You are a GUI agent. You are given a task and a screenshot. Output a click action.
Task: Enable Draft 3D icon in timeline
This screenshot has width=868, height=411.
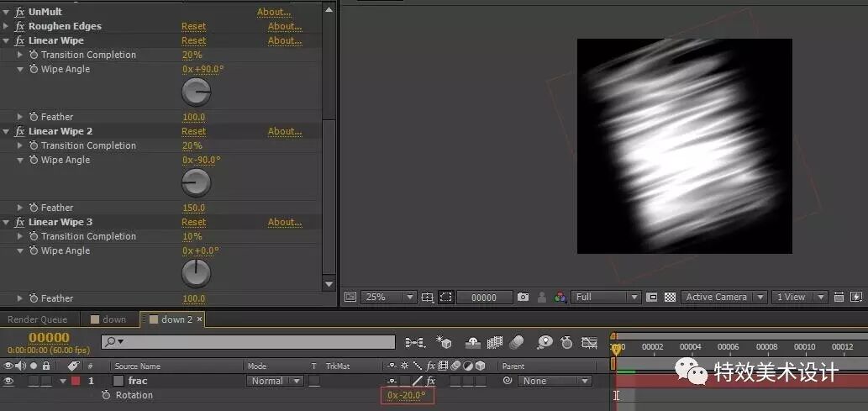pyautogui.click(x=444, y=343)
